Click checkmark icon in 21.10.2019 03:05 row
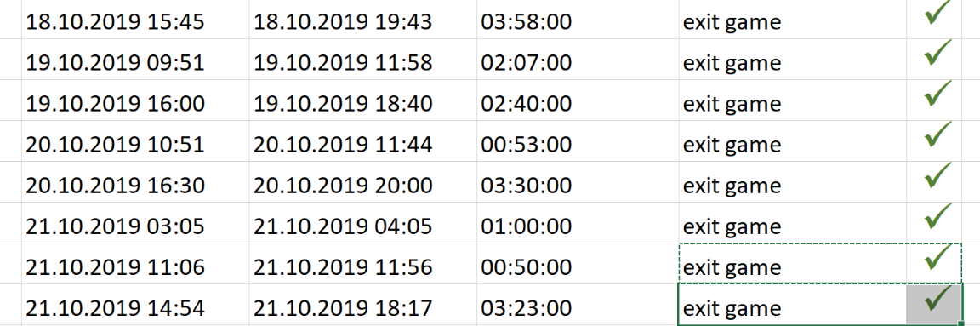 pos(937,216)
